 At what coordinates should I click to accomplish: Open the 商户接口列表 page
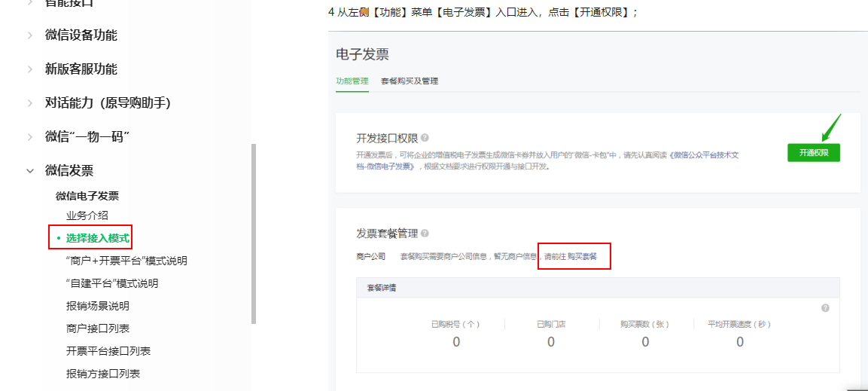coord(97,328)
